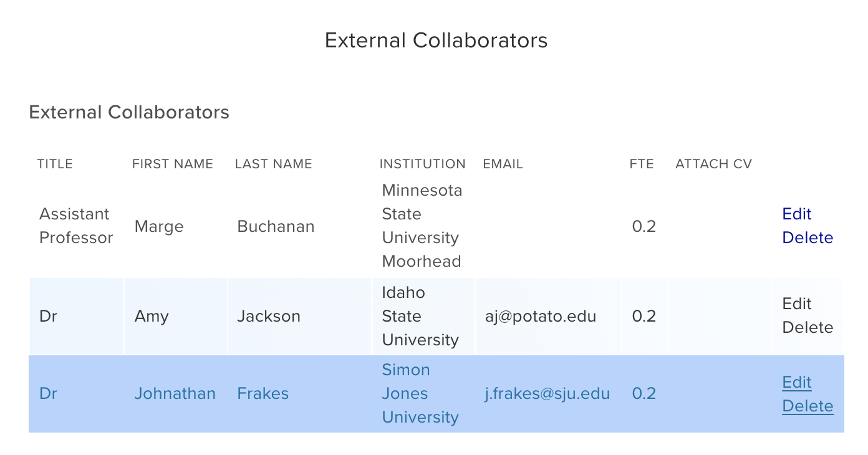Screen dimensions: 868x455
Task: Click the INSTITUTION column header
Action: [422, 164]
